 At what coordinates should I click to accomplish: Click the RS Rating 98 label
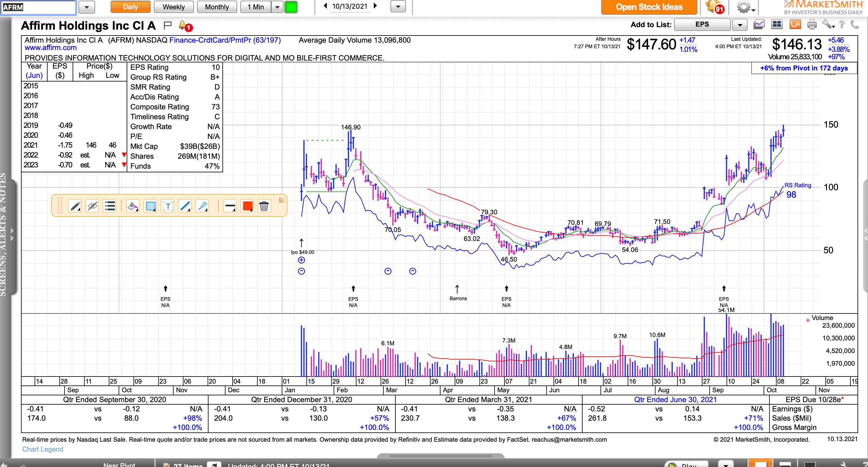[x=797, y=190]
